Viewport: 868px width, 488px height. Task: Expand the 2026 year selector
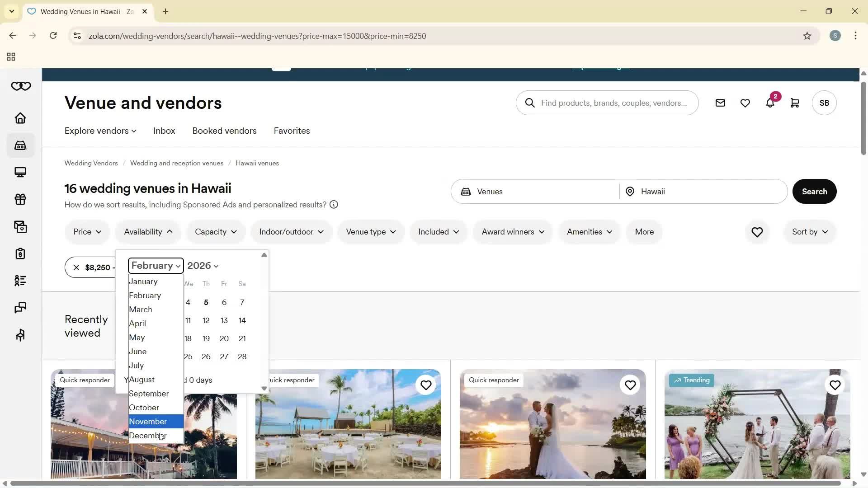pyautogui.click(x=202, y=265)
